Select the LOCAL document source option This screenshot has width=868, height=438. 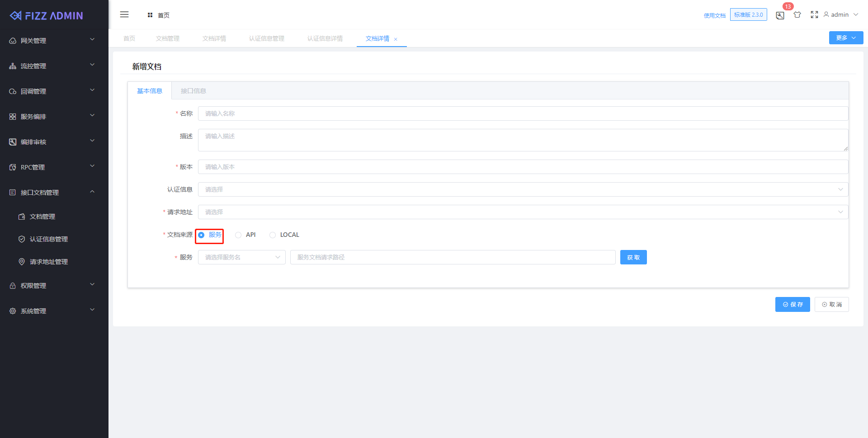click(273, 235)
